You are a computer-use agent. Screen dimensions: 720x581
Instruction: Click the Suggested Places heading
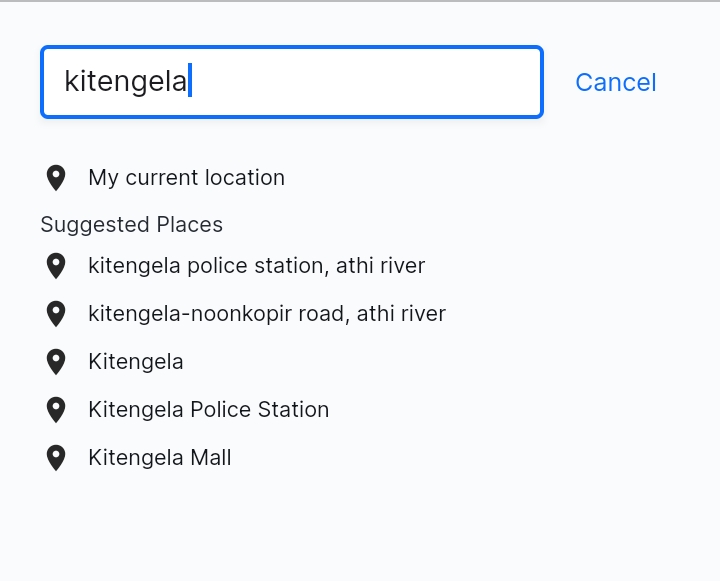pos(131,225)
